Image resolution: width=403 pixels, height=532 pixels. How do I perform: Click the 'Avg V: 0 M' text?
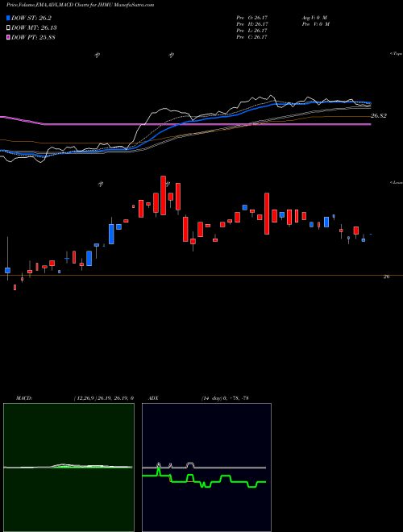coord(315,18)
